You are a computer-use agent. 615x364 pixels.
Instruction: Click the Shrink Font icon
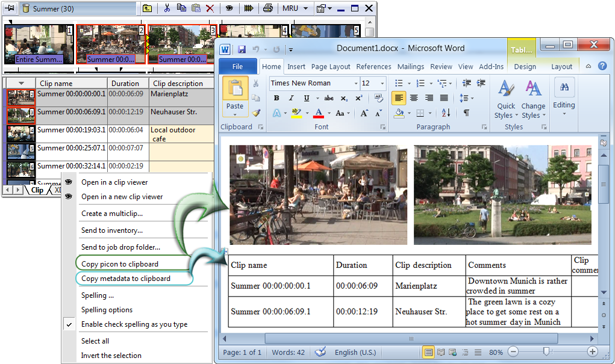click(x=378, y=113)
